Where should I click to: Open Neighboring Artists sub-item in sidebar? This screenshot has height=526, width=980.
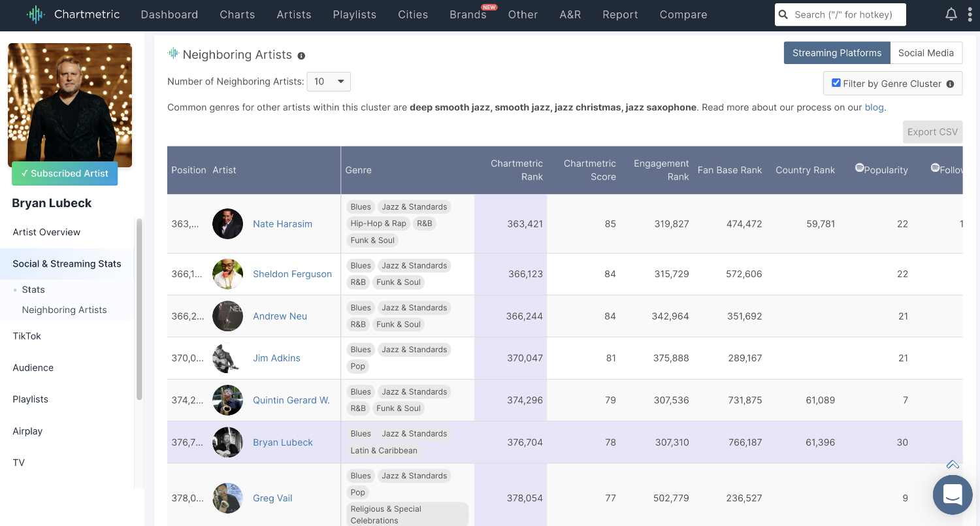pyautogui.click(x=64, y=310)
